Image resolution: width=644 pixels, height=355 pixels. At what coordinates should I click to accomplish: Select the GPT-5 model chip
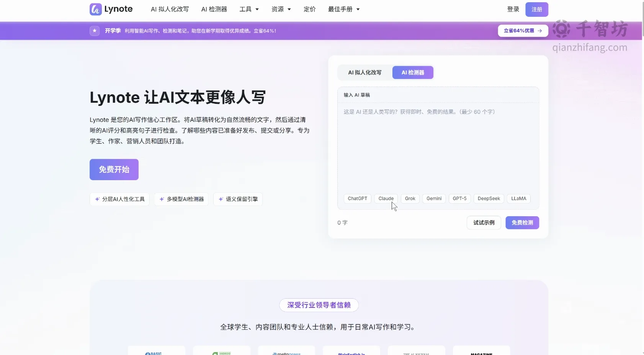460,199
